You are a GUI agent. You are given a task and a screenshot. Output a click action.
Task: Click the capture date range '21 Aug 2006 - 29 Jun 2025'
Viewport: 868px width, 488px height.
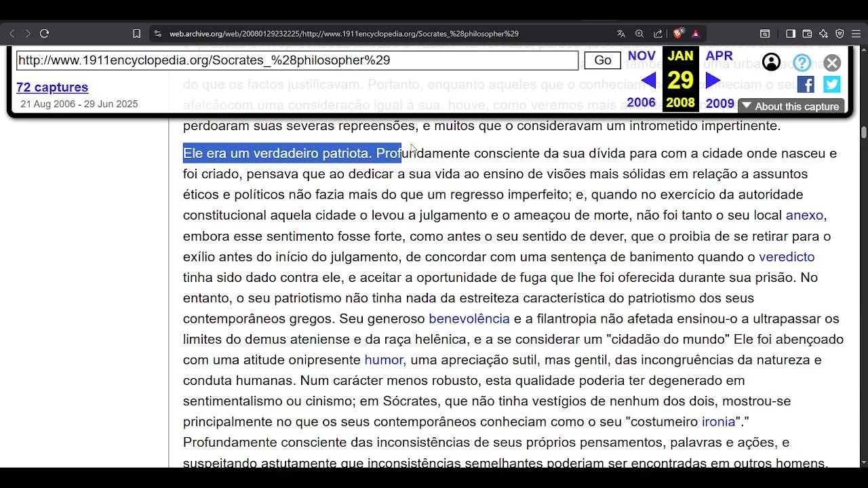point(79,104)
